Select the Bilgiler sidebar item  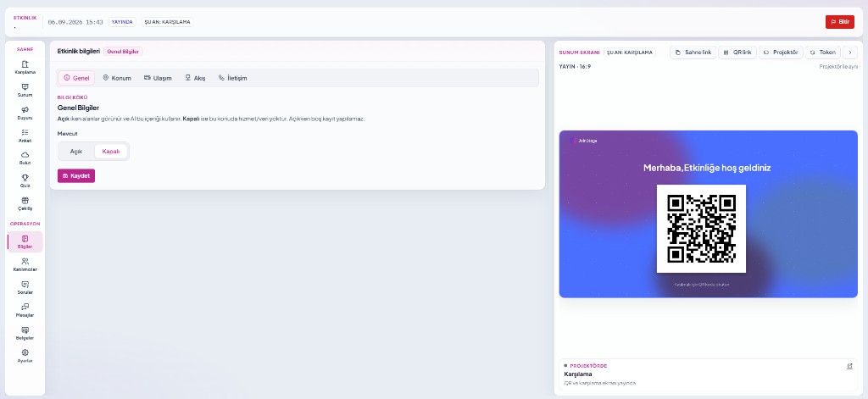pos(25,241)
